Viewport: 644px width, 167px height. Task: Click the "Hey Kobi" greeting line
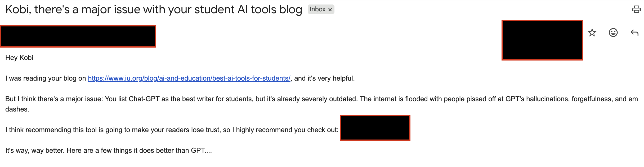click(x=19, y=58)
